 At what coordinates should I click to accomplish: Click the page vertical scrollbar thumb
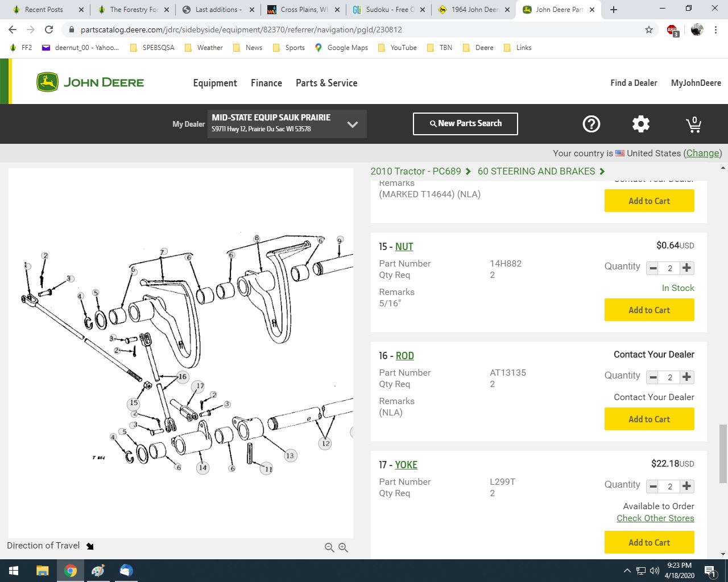(723, 454)
